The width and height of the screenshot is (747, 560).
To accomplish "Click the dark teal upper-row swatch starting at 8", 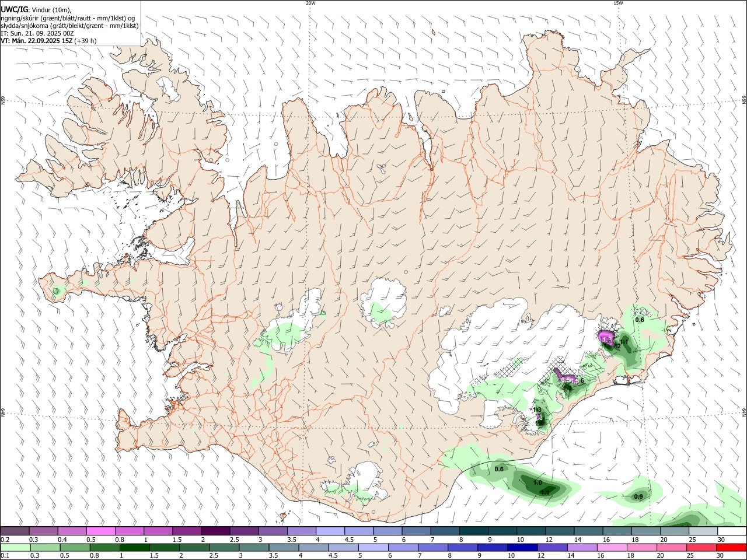I will (474, 531).
